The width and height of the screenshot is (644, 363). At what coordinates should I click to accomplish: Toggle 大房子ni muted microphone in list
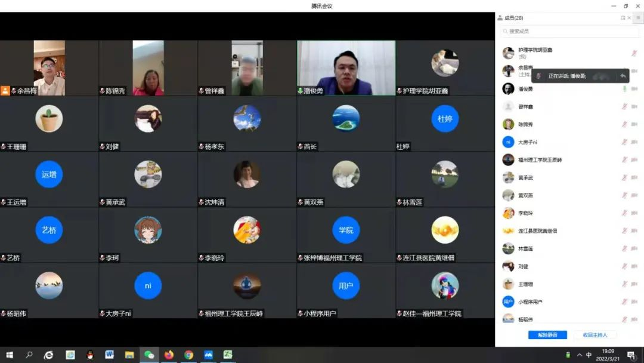pos(624,142)
